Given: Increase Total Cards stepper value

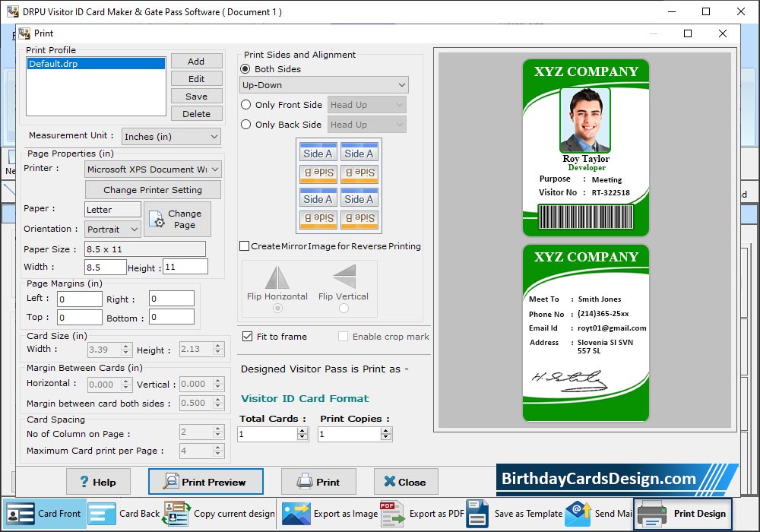Looking at the screenshot, I should coord(302,430).
